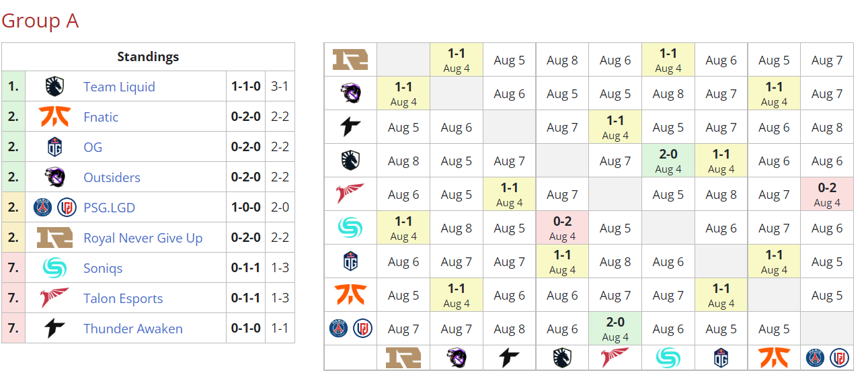Open the Team Liquid team link
868x383 pixels.
click(x=119, y=87)
